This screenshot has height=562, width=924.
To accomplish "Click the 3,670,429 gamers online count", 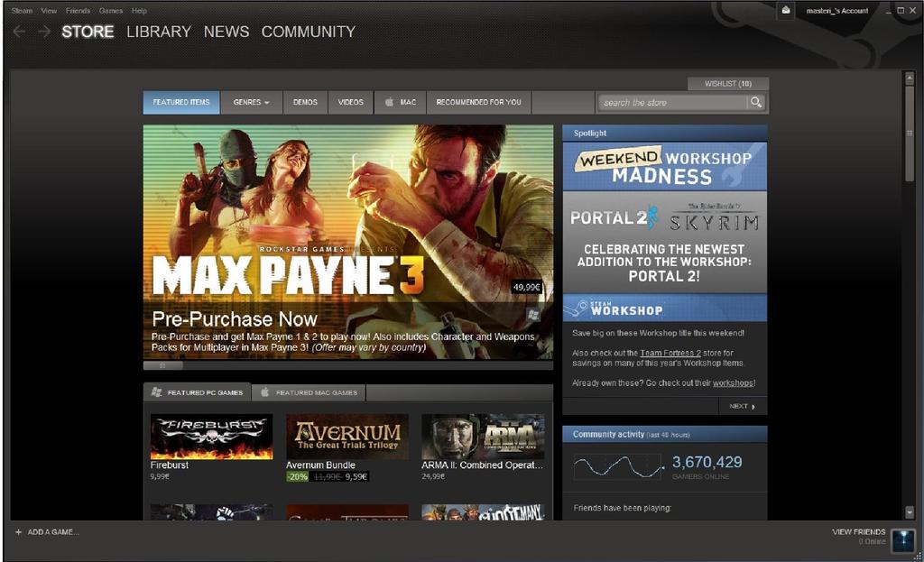I will [x=707, y=463].
